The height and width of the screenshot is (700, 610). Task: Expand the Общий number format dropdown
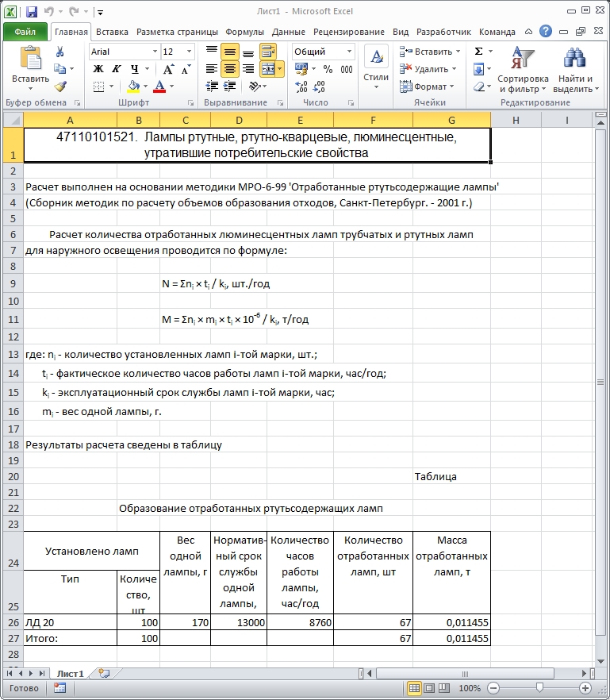[349, 52]
